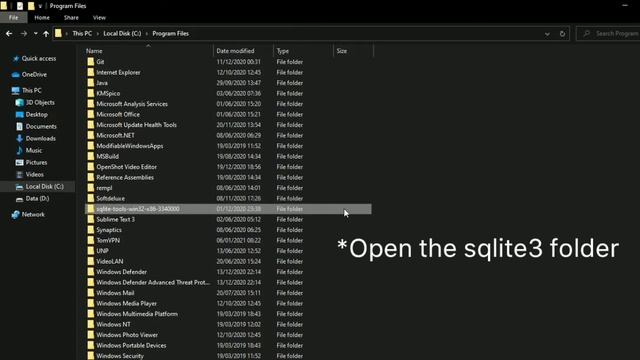
Task: Click the Java folder icon
Action: [x=91, y=83]
